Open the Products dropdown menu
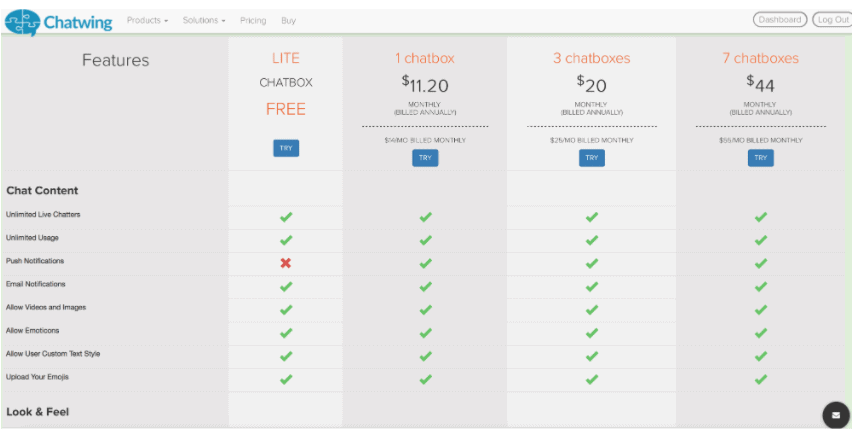Image resolution: width=854 pixels, height=435 pixels. pyautogui.click(x=147, y=21)
